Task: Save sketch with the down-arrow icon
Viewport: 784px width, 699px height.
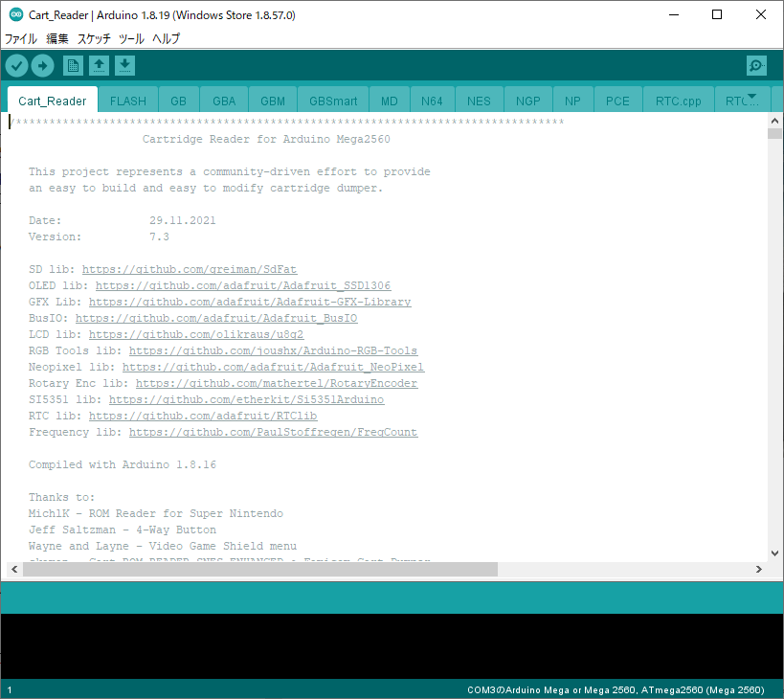Action: [x=125, y=65]
